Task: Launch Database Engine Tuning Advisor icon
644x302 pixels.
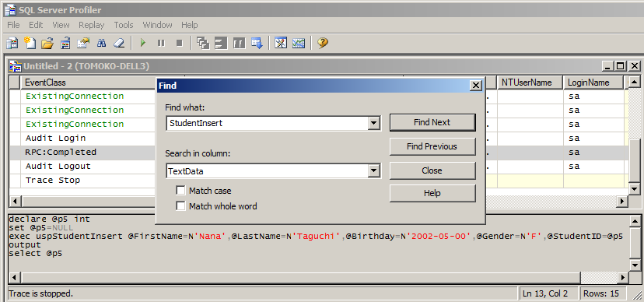Action: pos(281,43)
